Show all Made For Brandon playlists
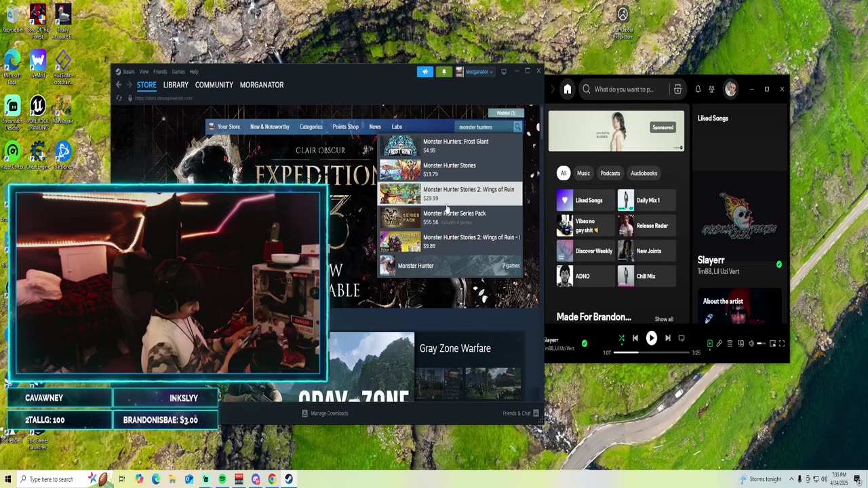The image size is (868, 488). click(665, 319)
